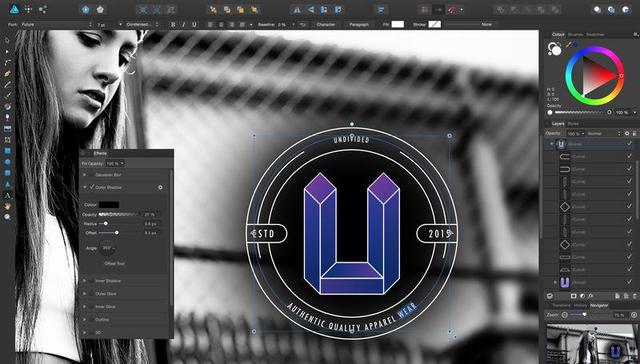Screen dimensions: 640x364
Task: Open Outer Shadow settings gear icon
Action: tap(160, 188)
